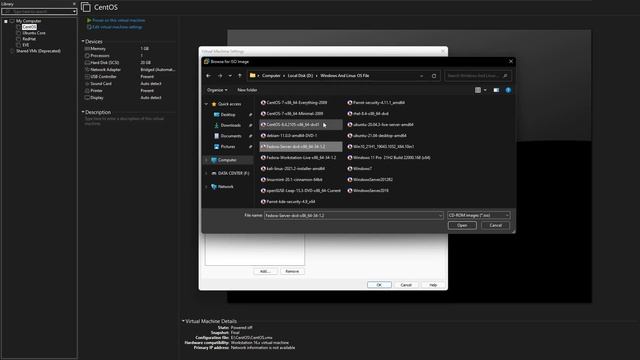The width and height of the screenshot is (640, 360).
Task: Click Add in Virtual Machine Settings
Action: 265,271
